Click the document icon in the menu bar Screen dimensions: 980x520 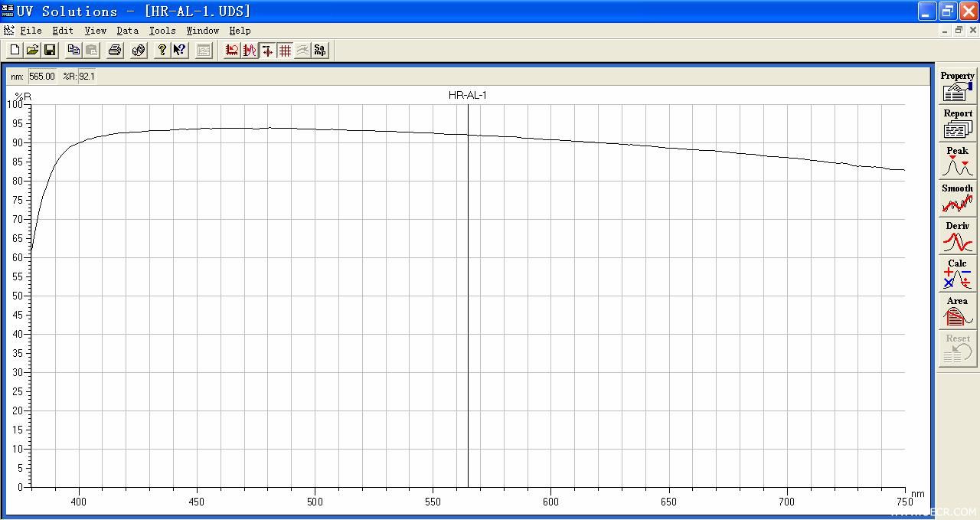tap(9, 31)
